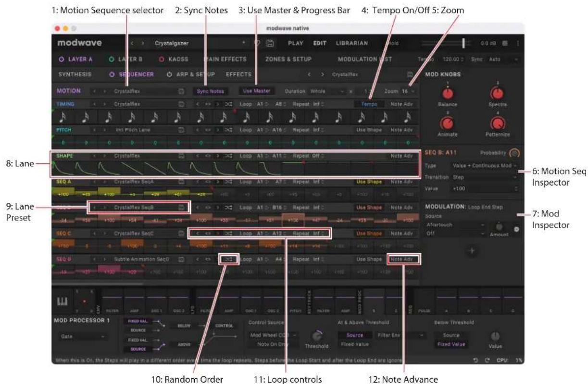Add a new modulation routing with plus
Image resolution: width=588 pixels, height=384 pixels.
[x=471, y=251]
